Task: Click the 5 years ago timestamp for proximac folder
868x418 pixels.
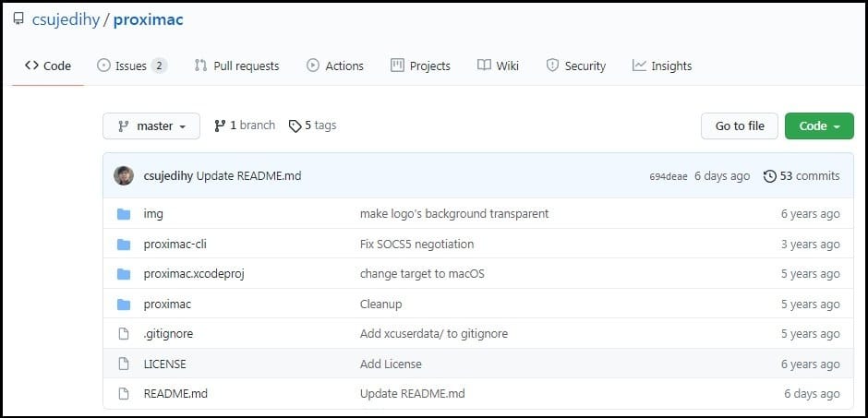Action: coord(811,305)
